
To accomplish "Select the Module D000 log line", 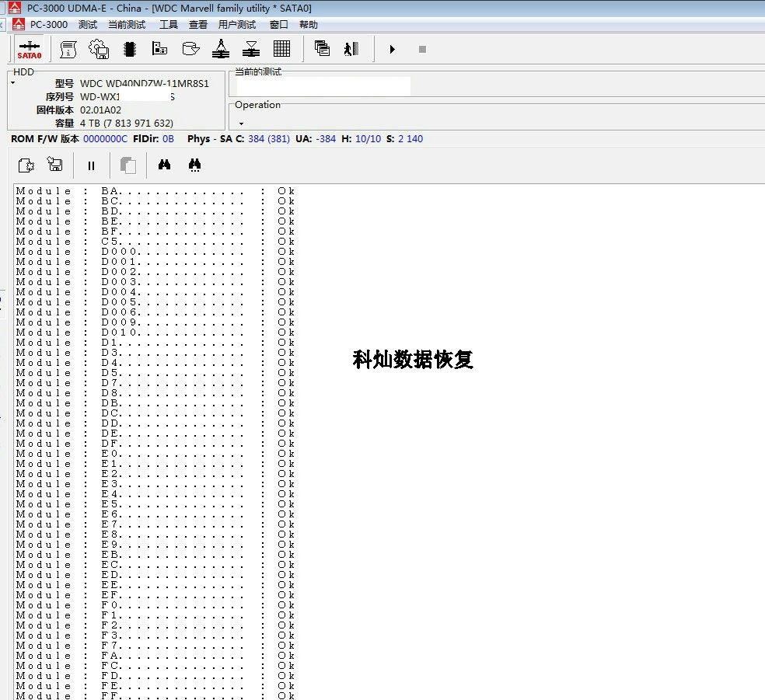I will (155, 252).
